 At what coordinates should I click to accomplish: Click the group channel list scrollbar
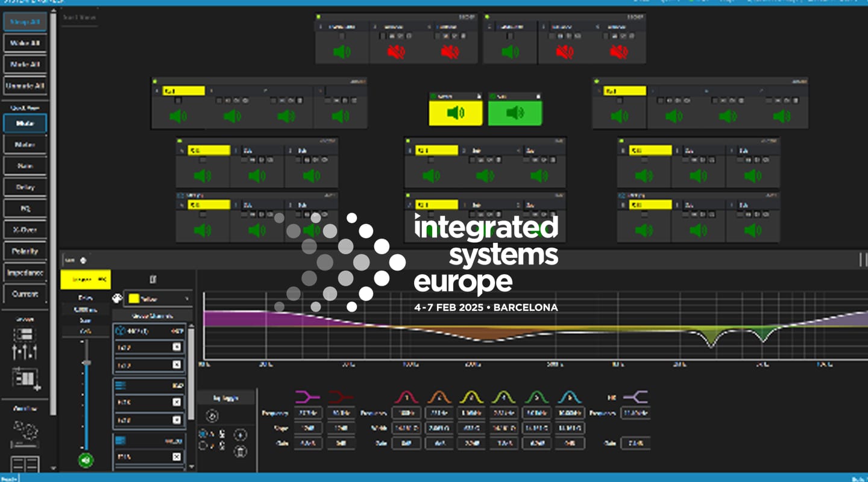192,374
